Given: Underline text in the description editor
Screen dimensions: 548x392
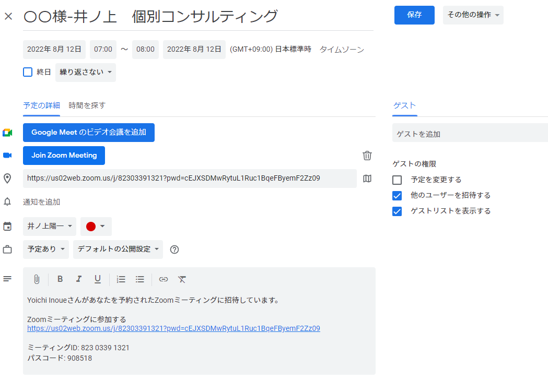Looking at the screenshot, I should [x=98, y=279].
